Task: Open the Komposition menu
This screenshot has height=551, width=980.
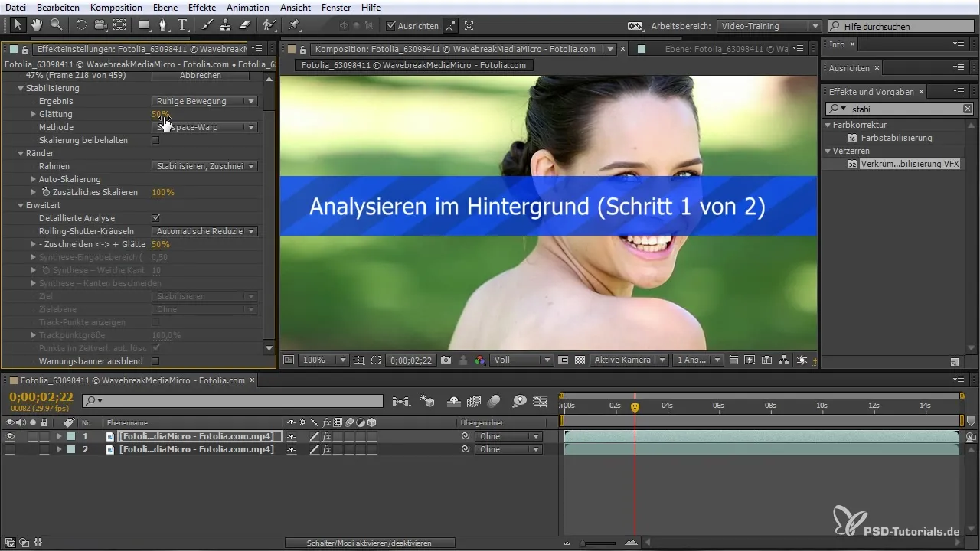Action: click(x=116, y=7)
